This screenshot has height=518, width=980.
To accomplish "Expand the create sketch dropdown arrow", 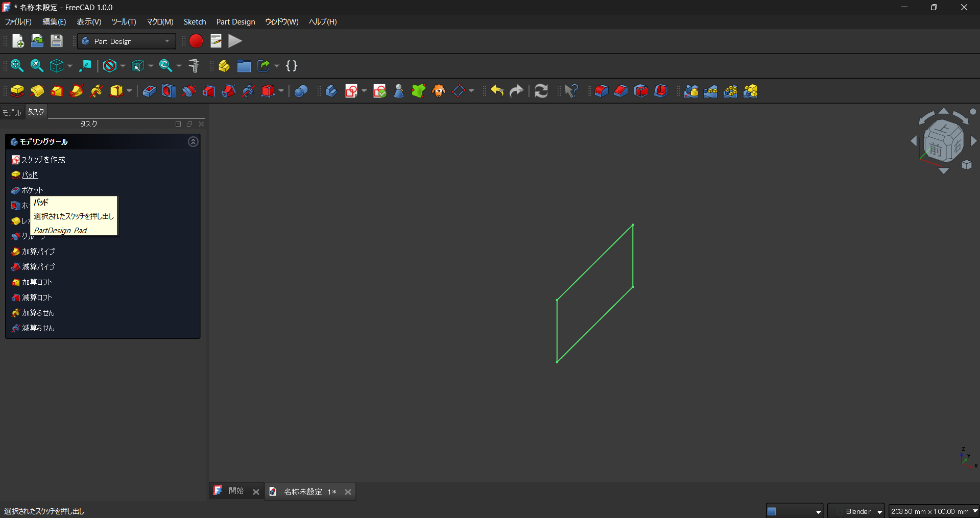I will 364,91.
